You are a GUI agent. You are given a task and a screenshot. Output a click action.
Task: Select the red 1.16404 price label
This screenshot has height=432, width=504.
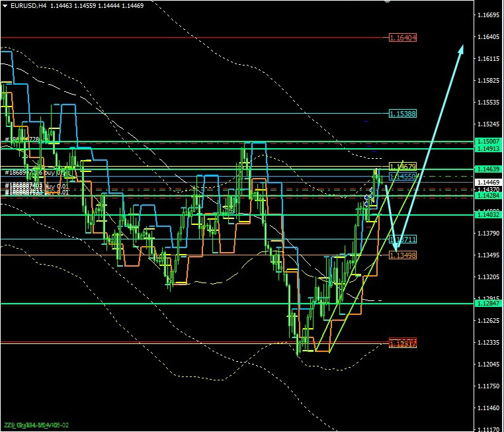pos(402,38)
